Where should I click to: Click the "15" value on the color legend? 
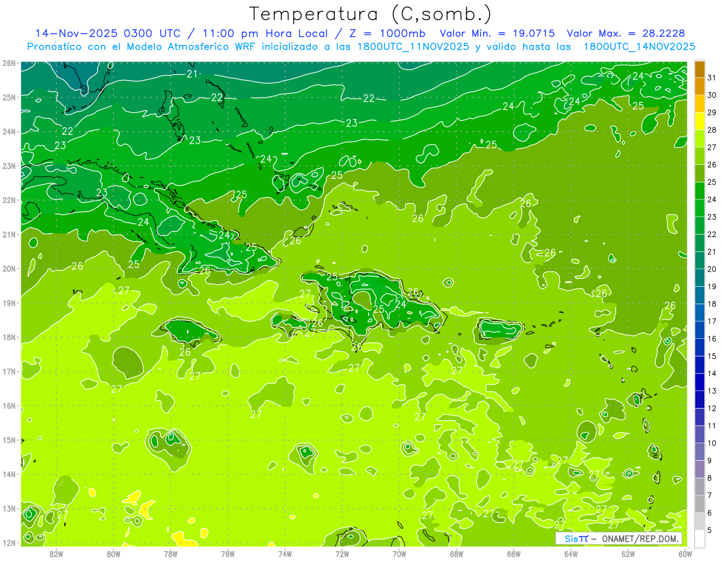pos(712,356)
